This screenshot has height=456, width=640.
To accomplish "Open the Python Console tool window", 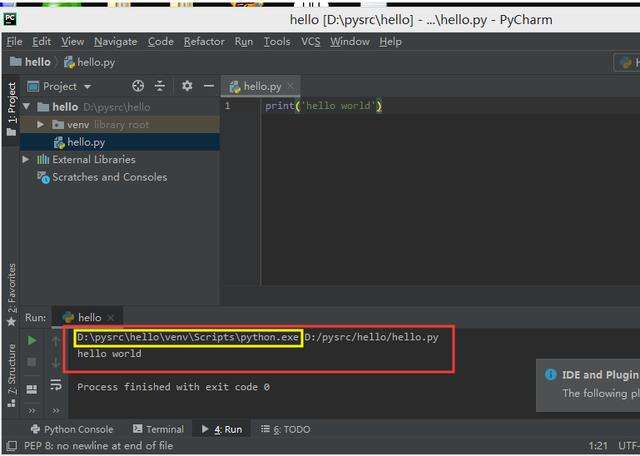I will pyautogui.click(x=72, y=429).
